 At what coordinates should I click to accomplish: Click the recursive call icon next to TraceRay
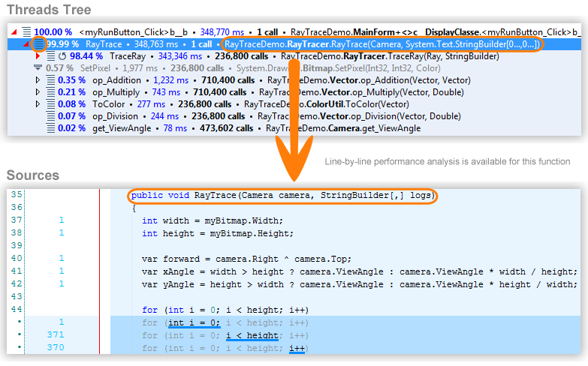[62, 56]
